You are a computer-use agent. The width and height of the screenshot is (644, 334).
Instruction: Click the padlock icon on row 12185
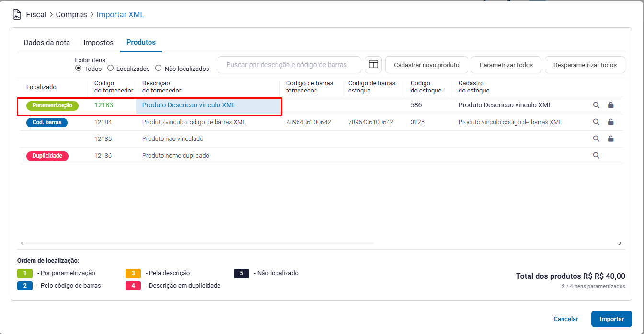pos(610,139)
